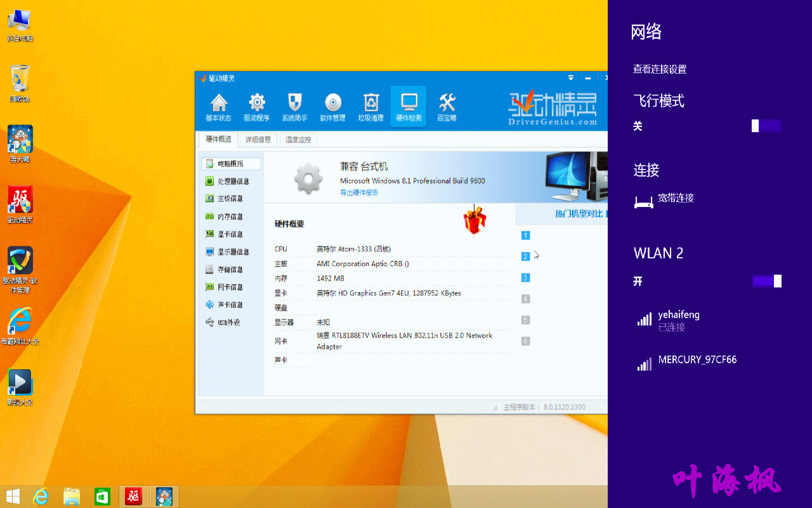Open 百宝箱 tools icon
This screenshot has width=812, height=508.
(x=447, y=107)
